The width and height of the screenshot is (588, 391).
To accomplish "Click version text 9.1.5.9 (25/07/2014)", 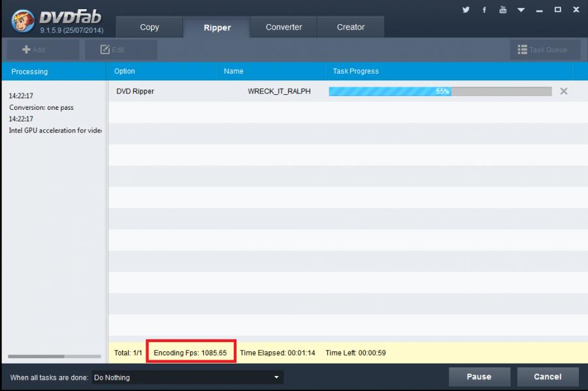I will (72, 30).
